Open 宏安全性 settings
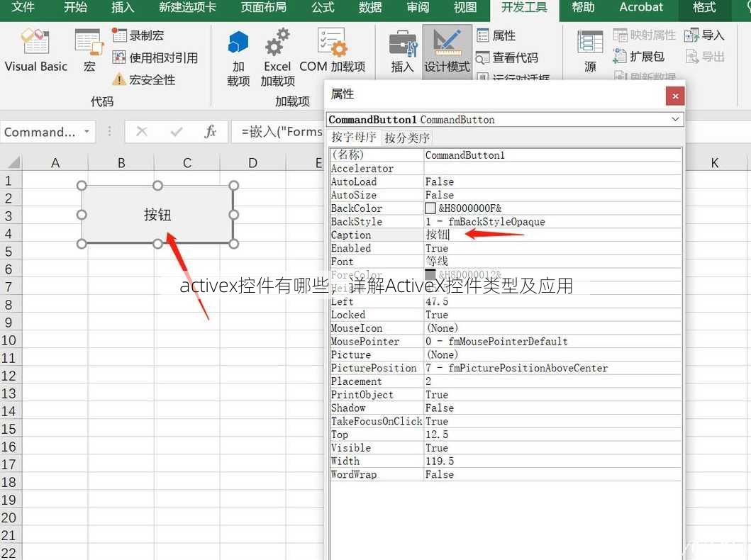Viewport: 751px width, 560px height. tap(144, 79)
